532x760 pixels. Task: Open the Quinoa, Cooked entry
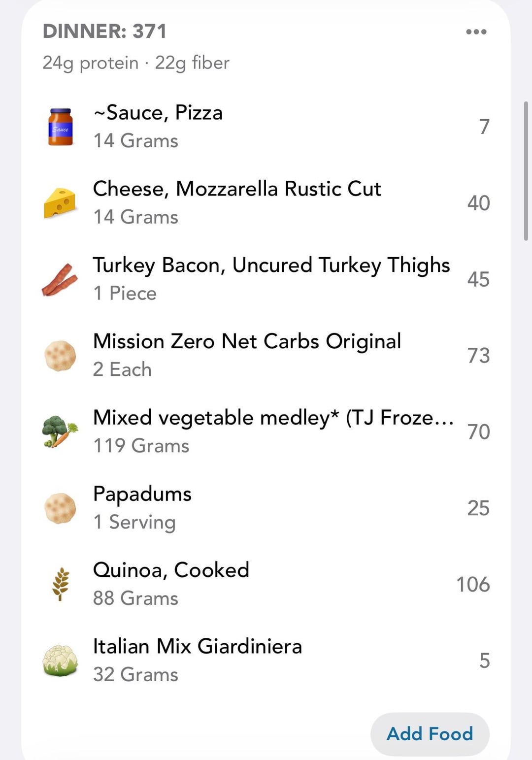pos(171,570)
